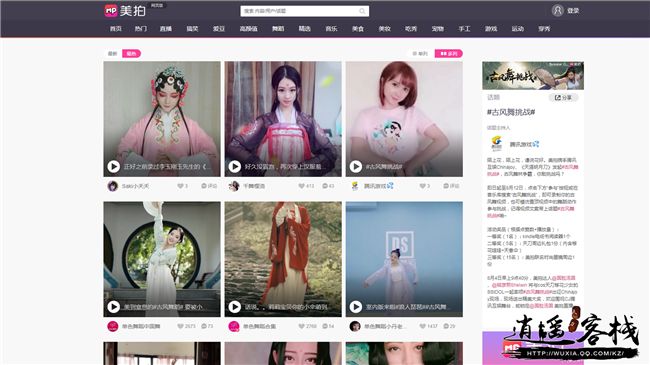Viewport: 650px width, 365px height.
Task: Open the 搞笑 nav item
Action: pyautogui.click(x=192, y=29)
